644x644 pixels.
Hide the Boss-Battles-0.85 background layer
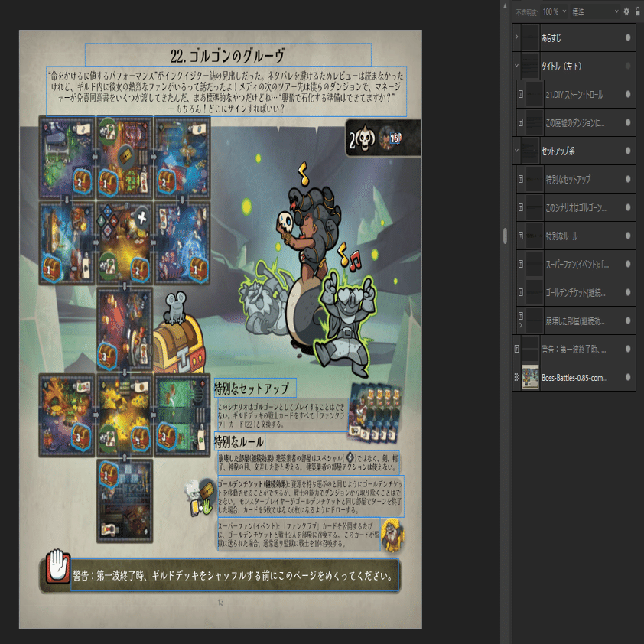tap(628, 377)
